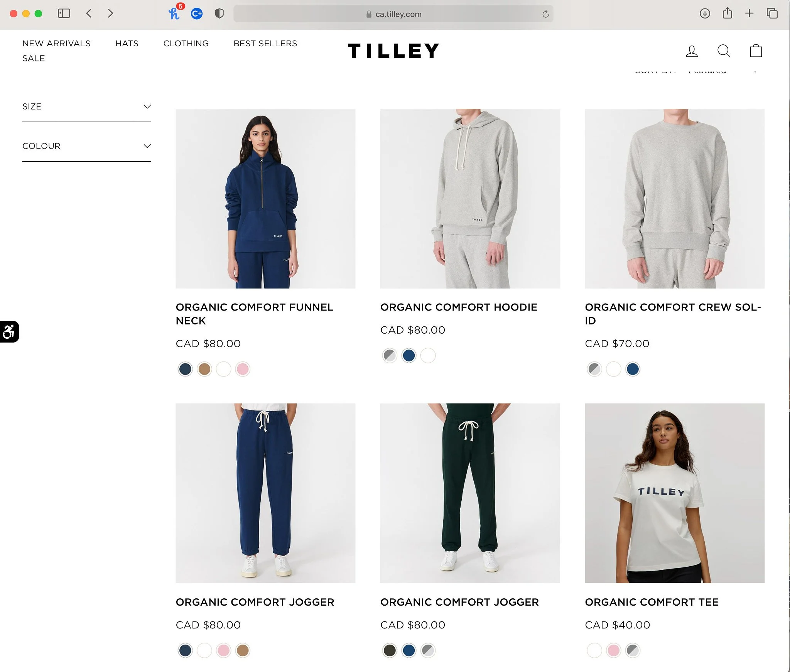The width and height of the screenshot is (790, 672).
Task: Open the accessibility widget button
Action: click(9, 332)
